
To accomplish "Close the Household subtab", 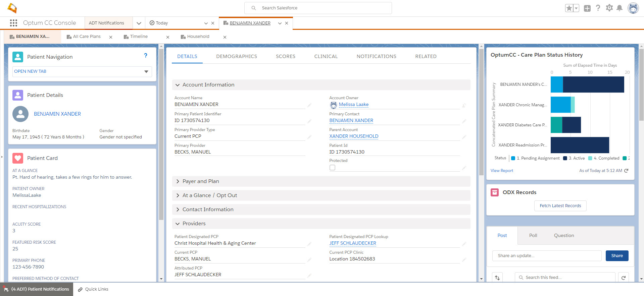I will coord(225,37).
